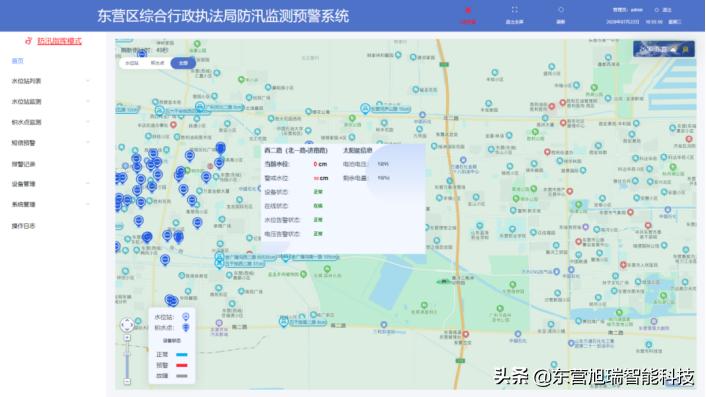Expand the 积水点监测 chevron
Viewport: 706px width, 397px height.
click(x=88, y=122)
